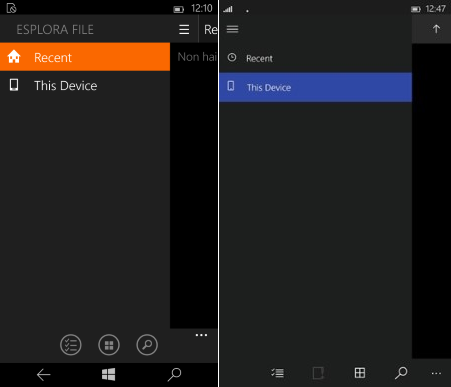Tap the signal bars icon in right status bar
451x387 pixels.
click(228, 9)
